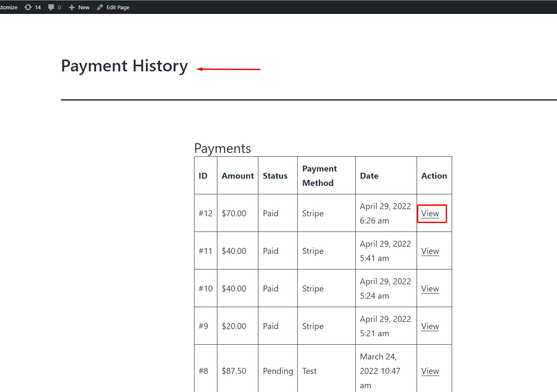Click the Amount column header

point(238,176)
